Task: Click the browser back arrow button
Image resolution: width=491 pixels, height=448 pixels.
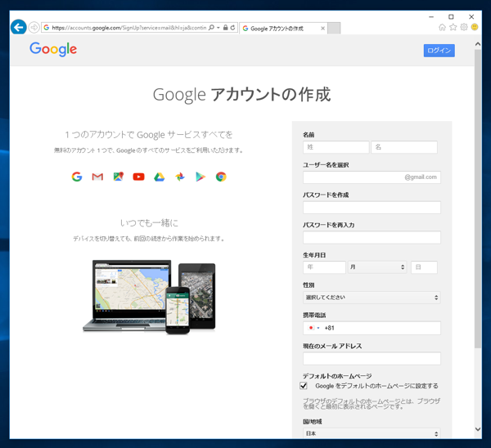Action: click(x=18, y=28)
